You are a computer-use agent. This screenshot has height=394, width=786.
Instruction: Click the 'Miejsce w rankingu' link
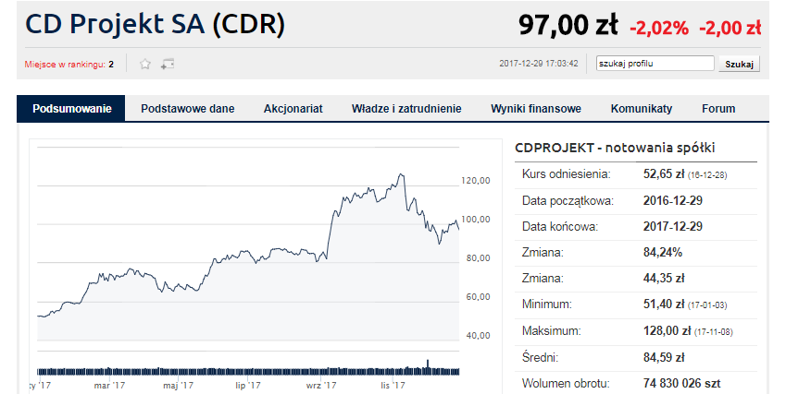pyautogui.click(x=69, y=64)
